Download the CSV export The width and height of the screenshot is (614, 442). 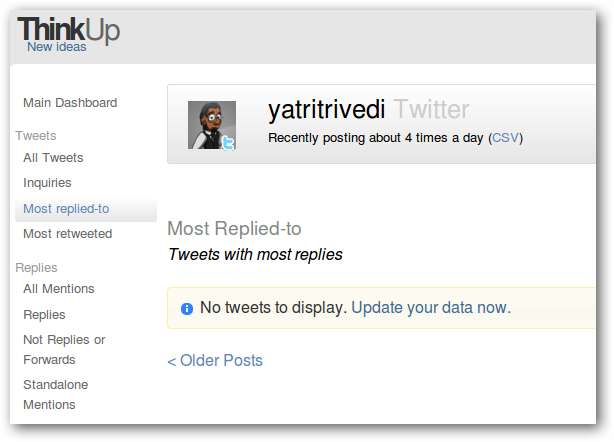click(505, 138)
